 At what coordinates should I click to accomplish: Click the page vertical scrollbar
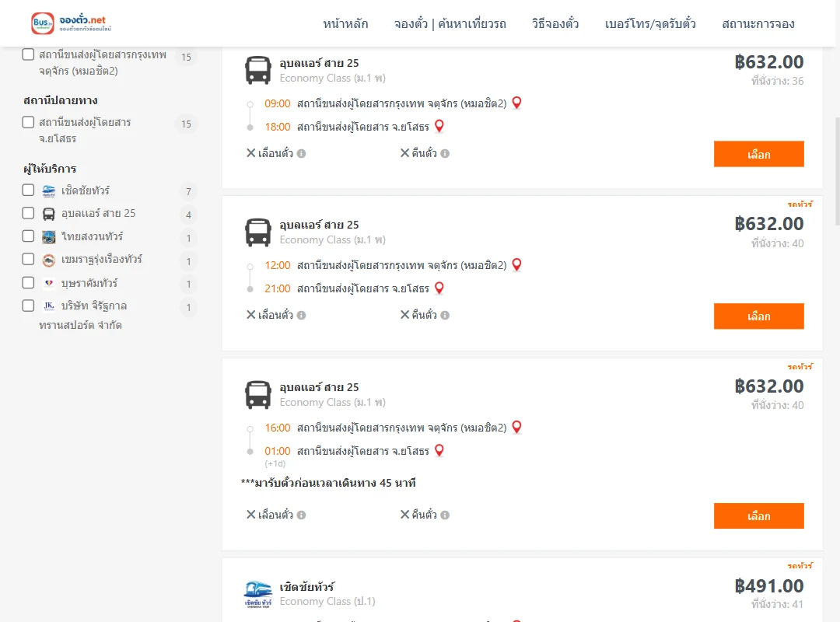(x=838, y=171)
